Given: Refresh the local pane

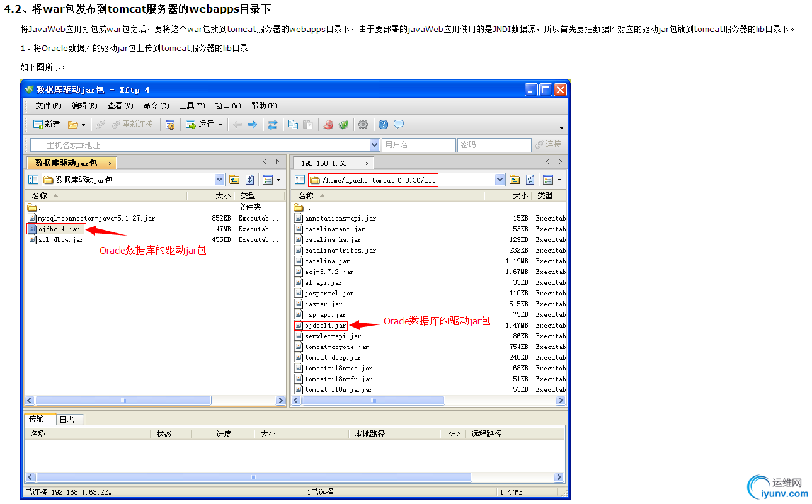Looking at the screenshot, I should [x=250, y=180].
